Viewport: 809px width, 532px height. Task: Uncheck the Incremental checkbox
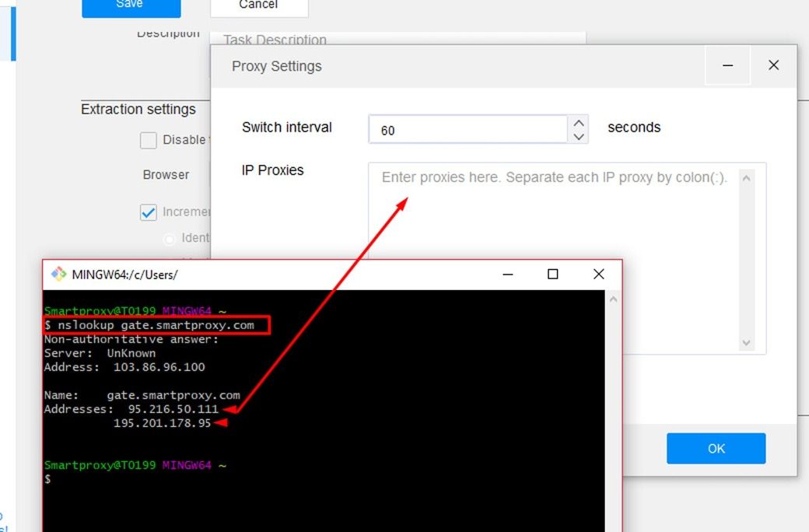(x=148, y=212)
